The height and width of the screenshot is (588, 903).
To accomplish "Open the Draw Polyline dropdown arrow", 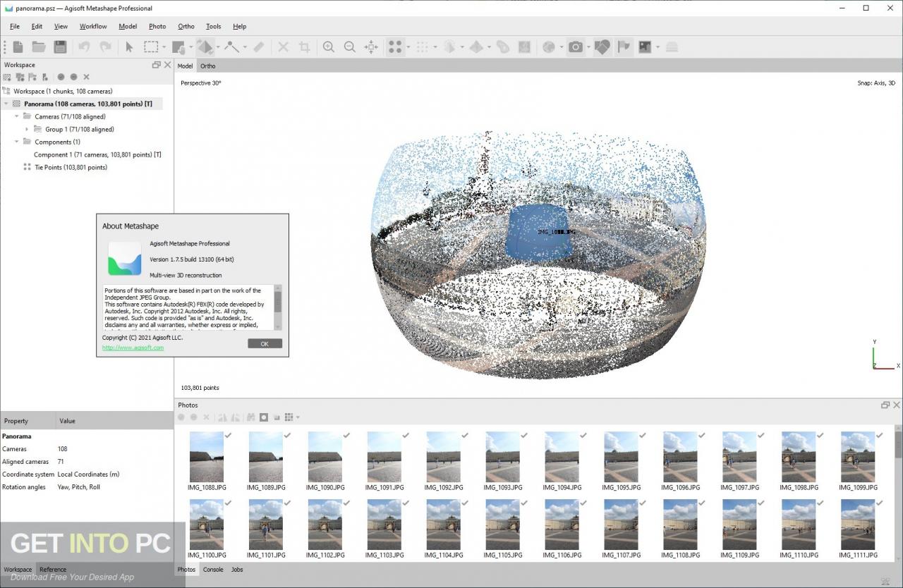I will (x=244, y=47).
